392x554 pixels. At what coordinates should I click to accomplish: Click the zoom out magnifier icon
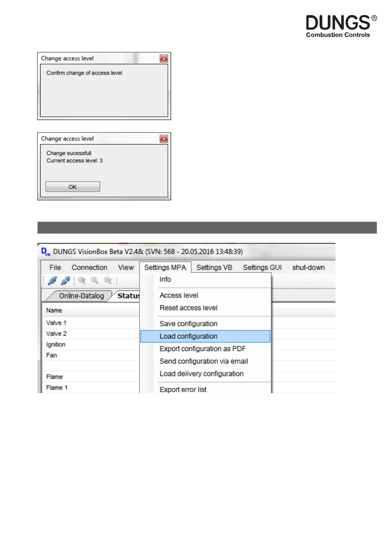[x=108, y=281]
